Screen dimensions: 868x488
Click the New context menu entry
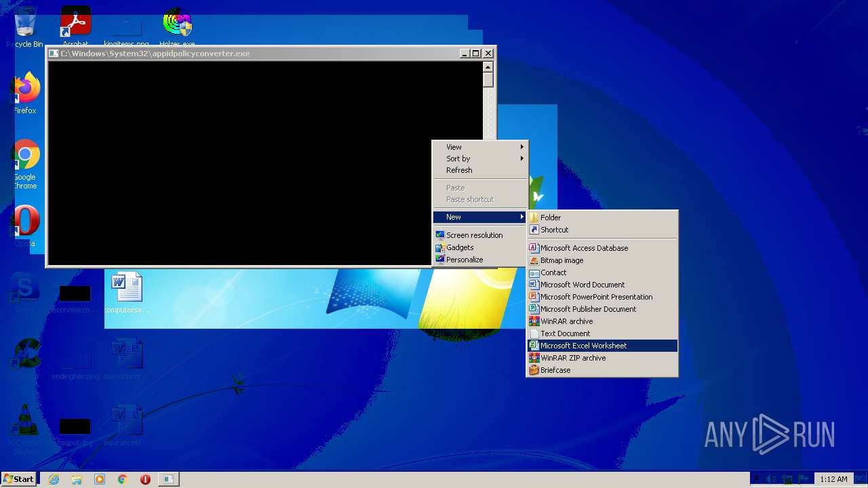(480, 217)
